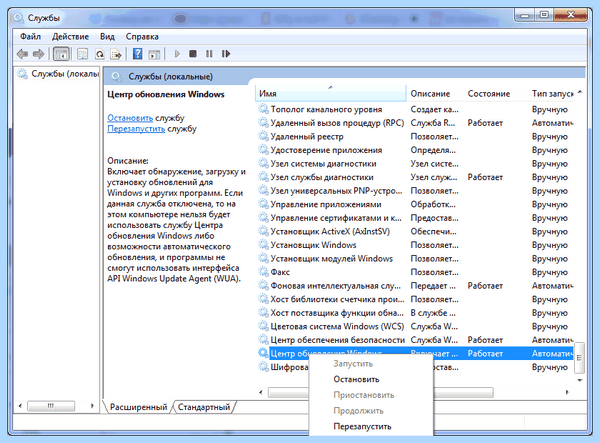Choose Остановить in the context menu
Viewport: 600px width, 443px height.
[x=356, y=379]
